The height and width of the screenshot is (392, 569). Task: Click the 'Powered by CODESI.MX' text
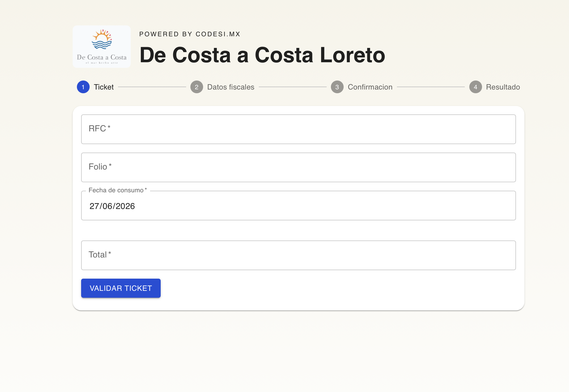pyautogui.click(x=190, y=34)
